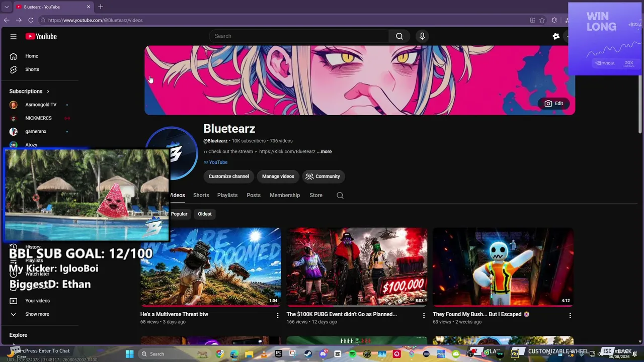Open options for He's a Multiverse Threat
This screenshot has width=644, height=362.
click(x=277, y=315)
